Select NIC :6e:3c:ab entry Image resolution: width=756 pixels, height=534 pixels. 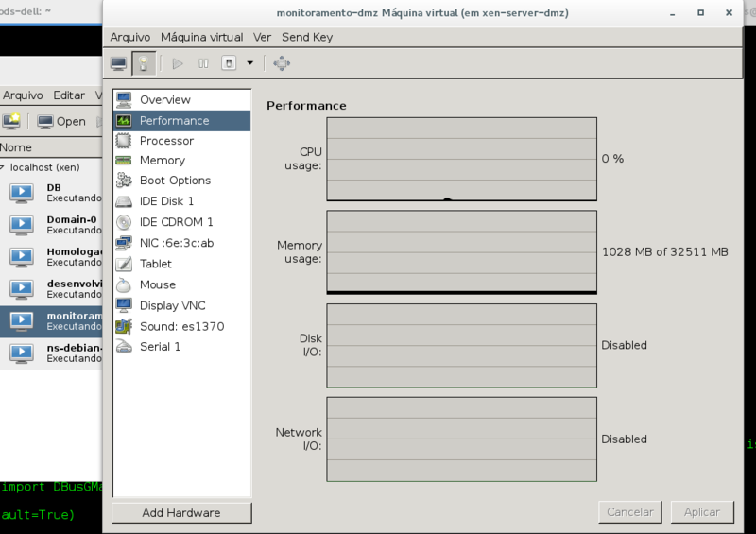[x=181, y=243]
